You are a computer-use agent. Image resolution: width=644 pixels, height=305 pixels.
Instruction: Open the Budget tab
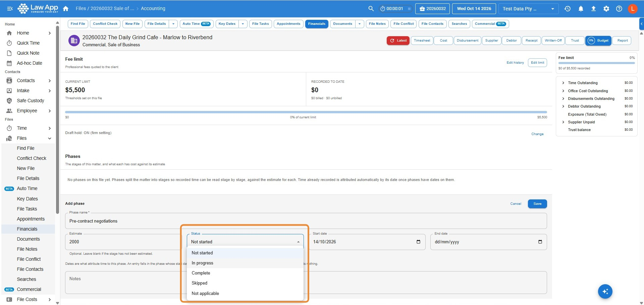tap(598, 41)
